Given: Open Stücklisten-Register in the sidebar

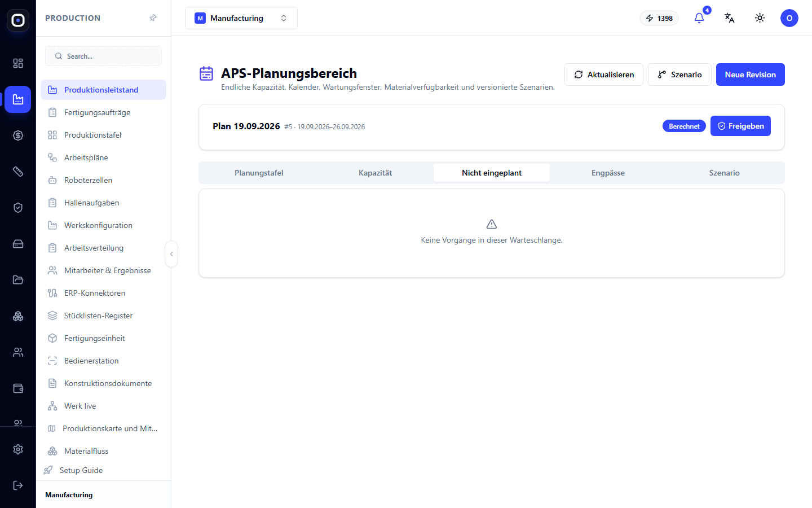Looking at the screenshot, I should pos(103,316).
